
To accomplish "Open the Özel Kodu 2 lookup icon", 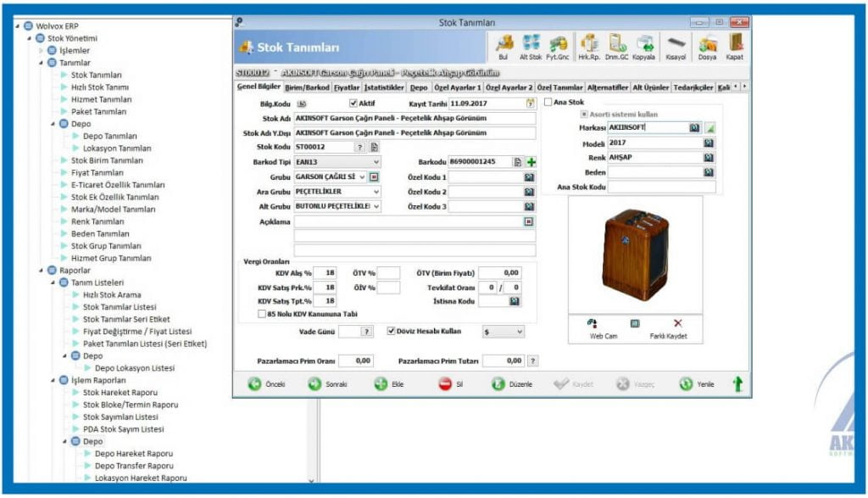I will click(529, 193).
